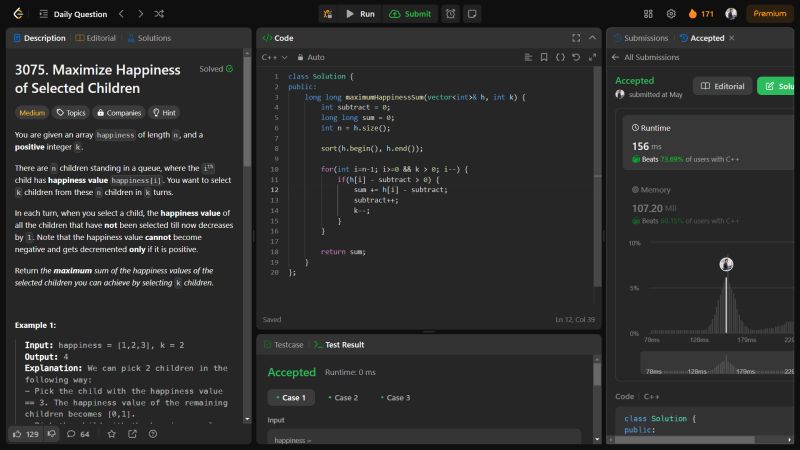The height and width of the screenshot is (450, 800).
Task: Go to next question arrow
Action: [x=140, y=14]
